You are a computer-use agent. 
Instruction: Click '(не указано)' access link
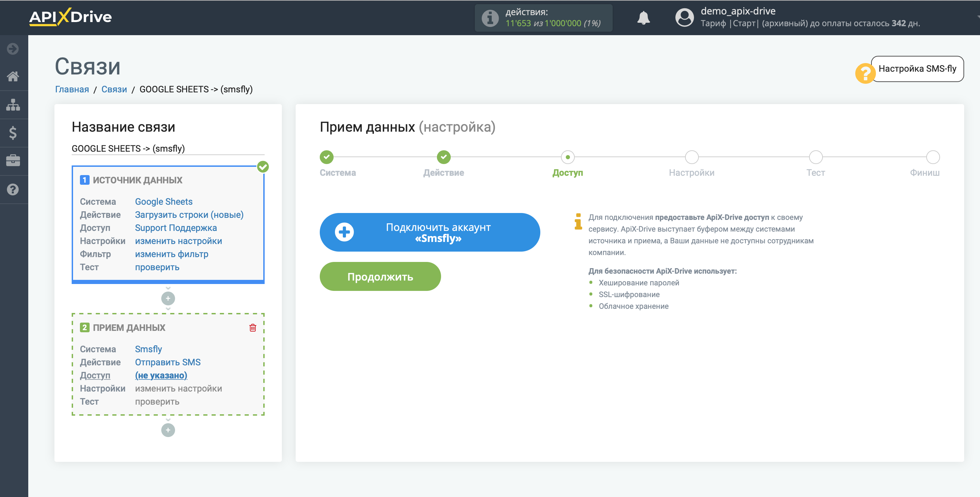(161, 375)
